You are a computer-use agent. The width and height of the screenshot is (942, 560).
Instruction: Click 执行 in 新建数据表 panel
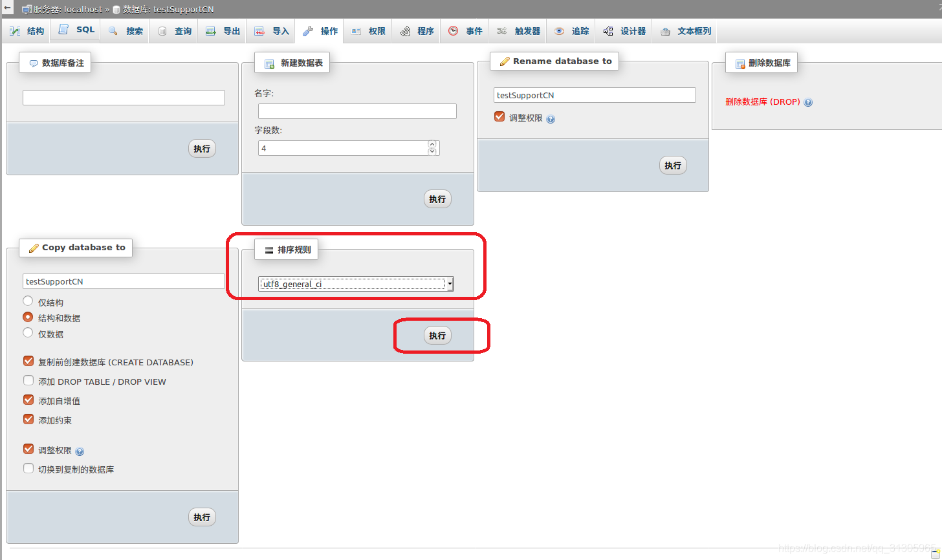pos(437,199)
